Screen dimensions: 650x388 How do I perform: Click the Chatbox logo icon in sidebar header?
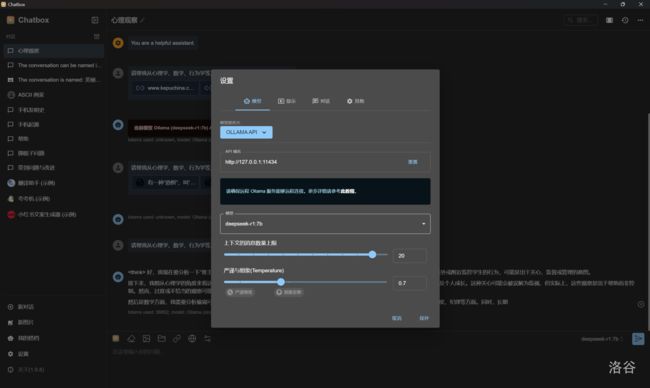click(x=11, y=20)
